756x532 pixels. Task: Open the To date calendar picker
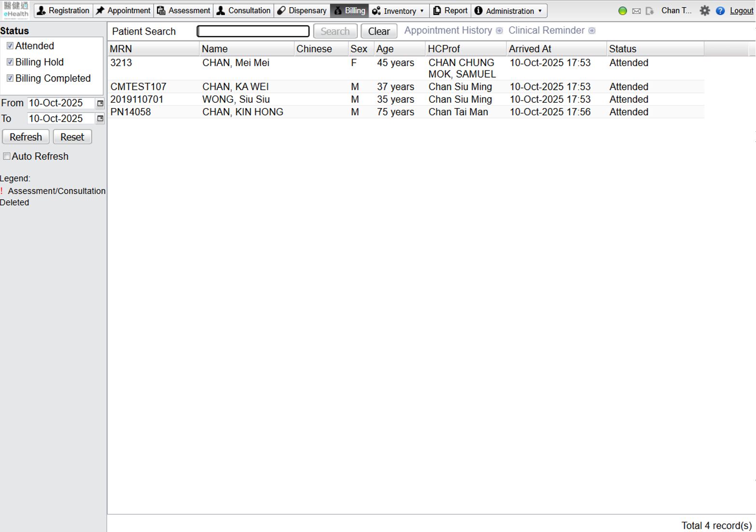tap(100, 119)
